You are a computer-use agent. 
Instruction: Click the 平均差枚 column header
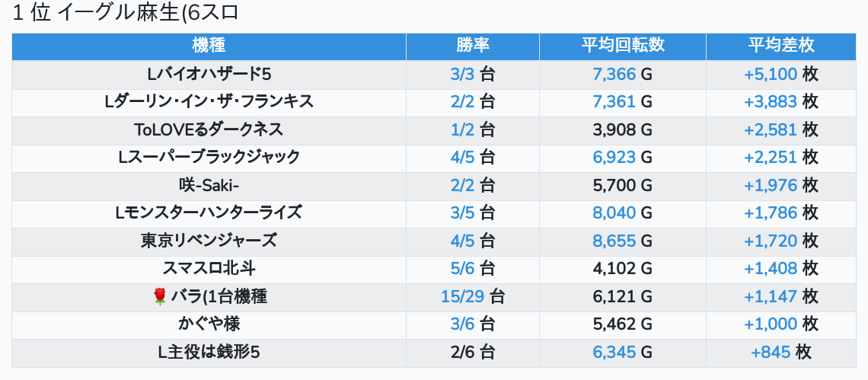781,46
